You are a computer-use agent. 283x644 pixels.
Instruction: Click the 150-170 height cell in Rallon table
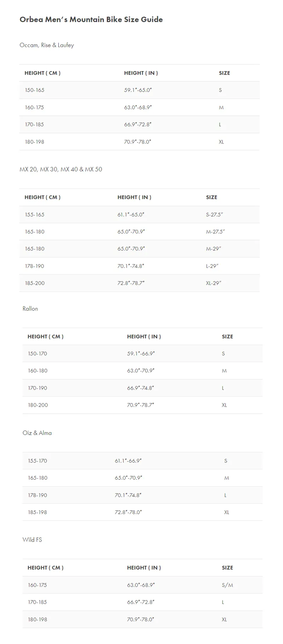point(37,354)
